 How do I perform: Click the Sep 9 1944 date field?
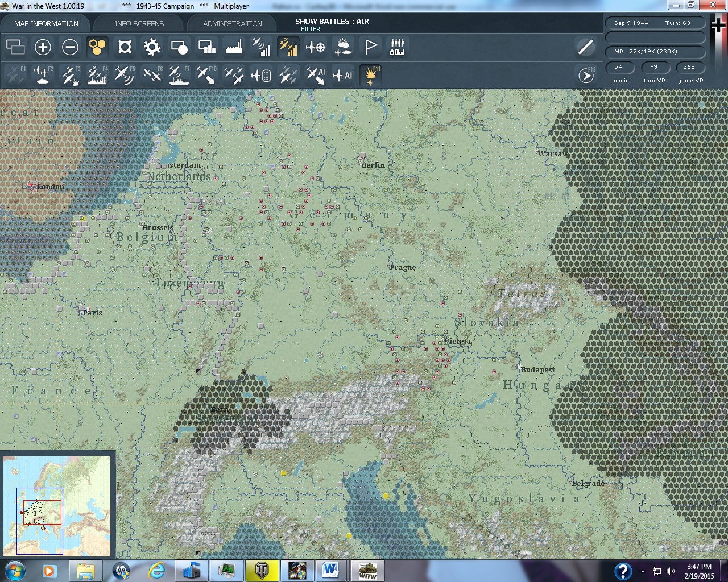[631, 23]
